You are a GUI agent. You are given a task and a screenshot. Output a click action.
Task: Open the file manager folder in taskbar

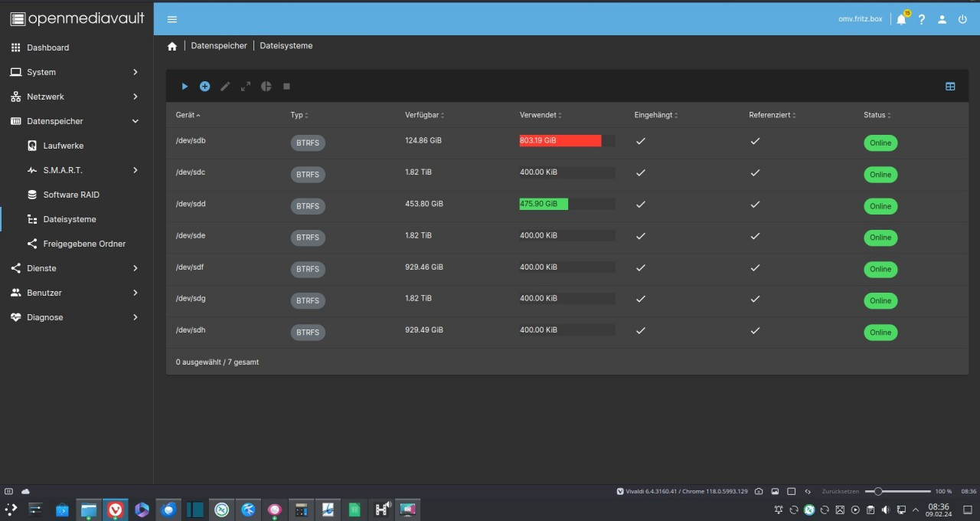point(89,509)
